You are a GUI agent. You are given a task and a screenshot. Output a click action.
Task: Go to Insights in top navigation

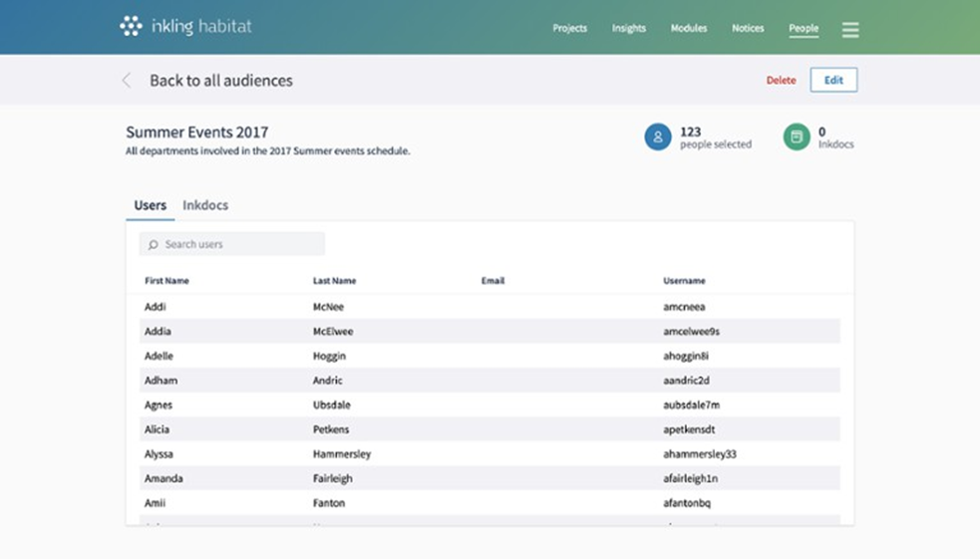coord(628,29)
